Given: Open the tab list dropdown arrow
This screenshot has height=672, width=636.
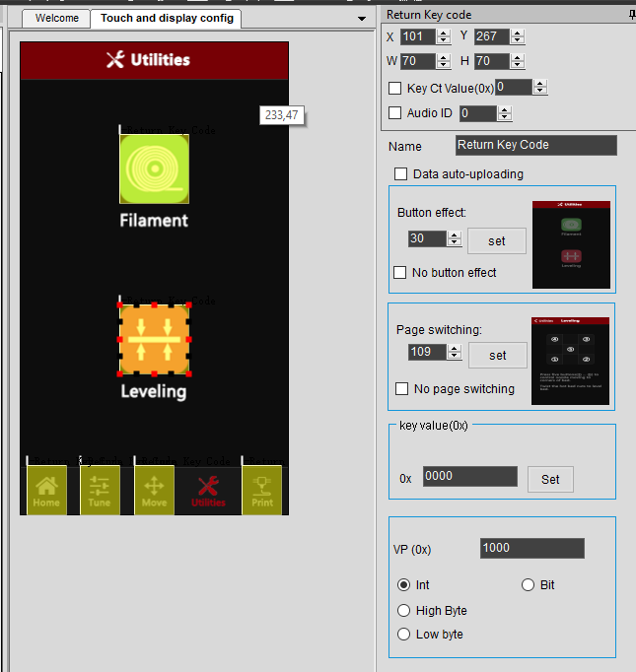Looking at the screenshot, I should point(362,19).
